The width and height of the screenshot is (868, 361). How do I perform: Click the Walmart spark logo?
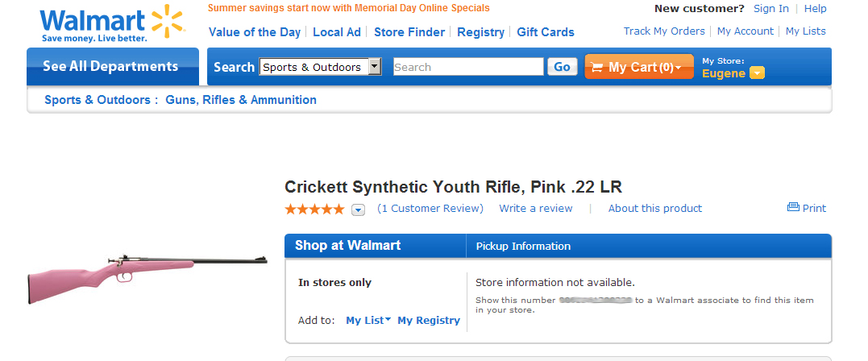tap(168, 21)
